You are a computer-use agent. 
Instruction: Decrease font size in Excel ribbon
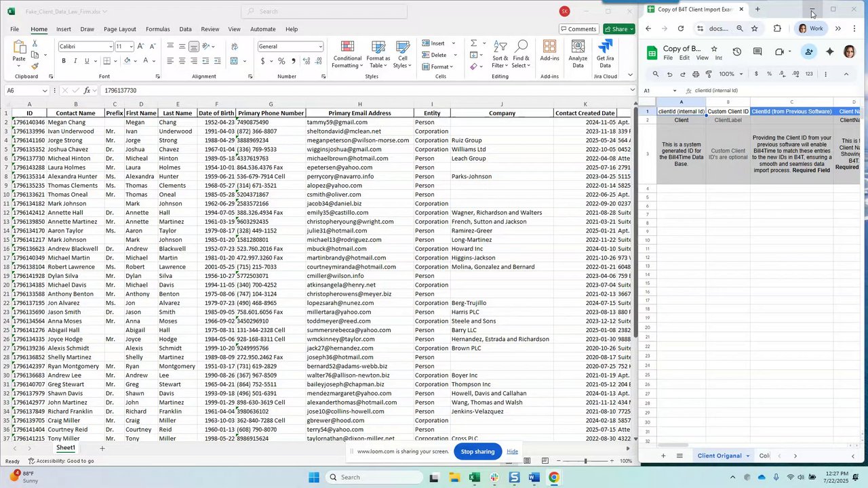click(x=151, y=46)
